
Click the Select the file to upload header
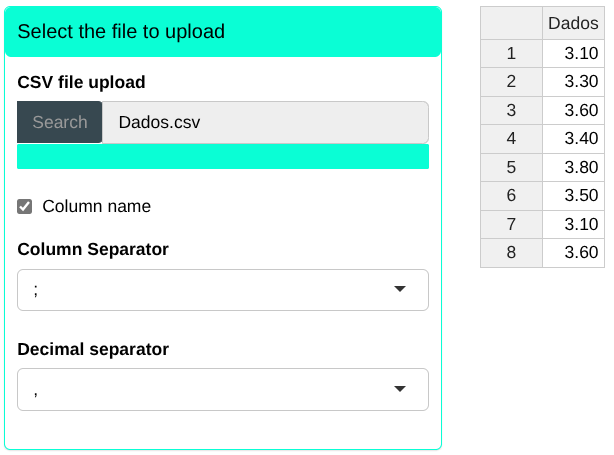point(222,31)
